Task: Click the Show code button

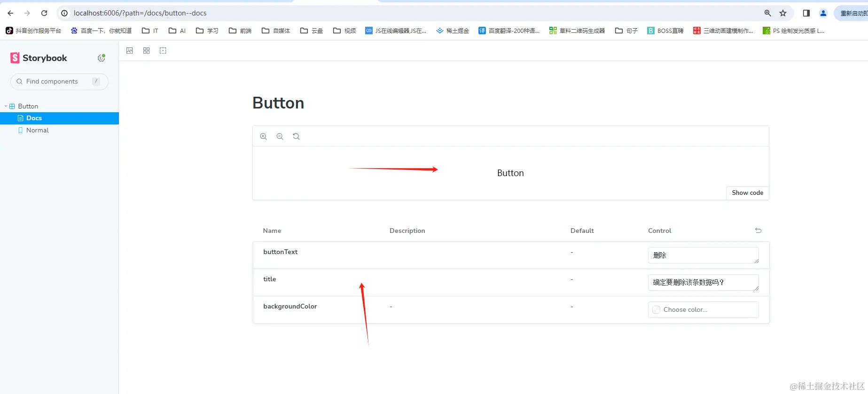Action: [747, 193]
